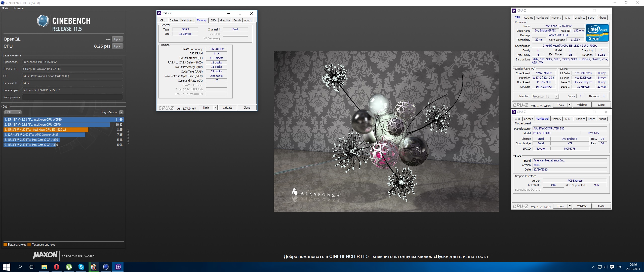Open processor Selection combo box
Screen dimensions: 644x272
pyautogui.click(x=545, y=96)
